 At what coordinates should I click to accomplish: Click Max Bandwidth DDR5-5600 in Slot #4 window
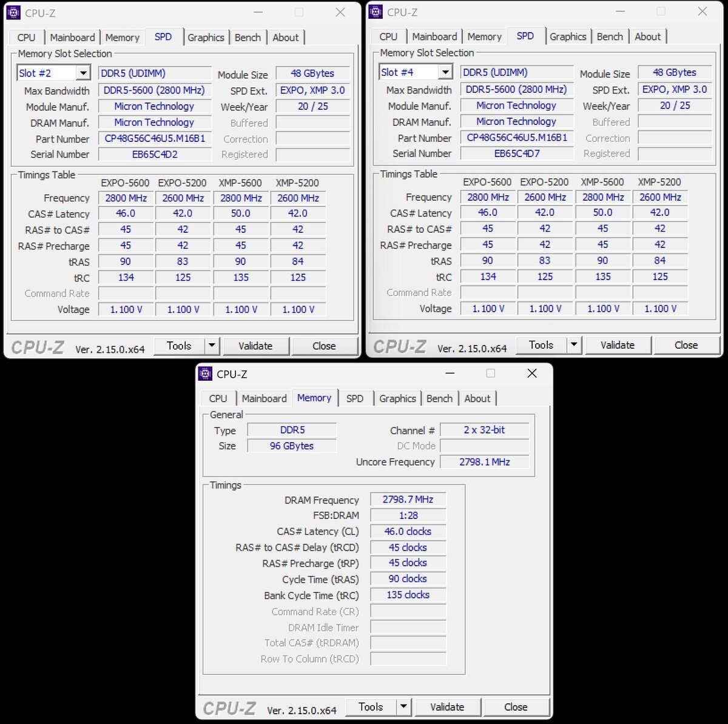click(517, 90)
